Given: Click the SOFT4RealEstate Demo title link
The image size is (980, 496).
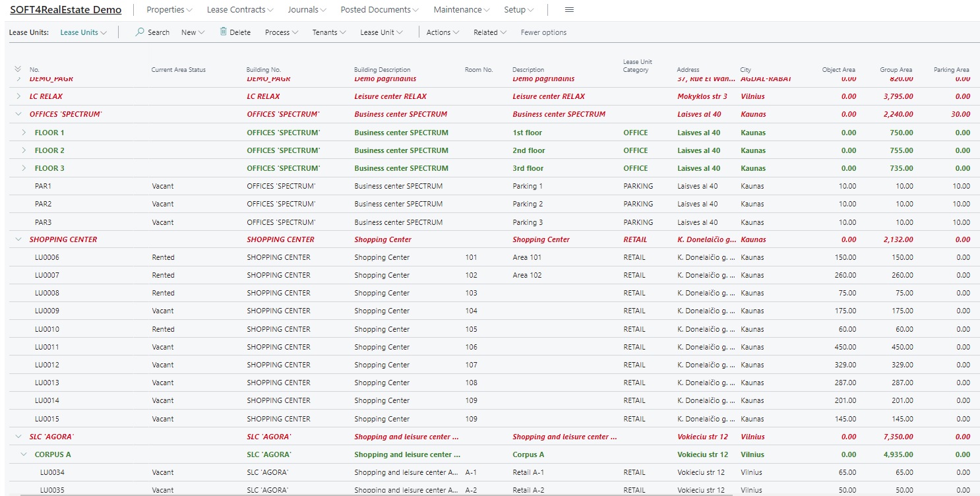Looking at the screenshot, I should (x=66, y=10).
